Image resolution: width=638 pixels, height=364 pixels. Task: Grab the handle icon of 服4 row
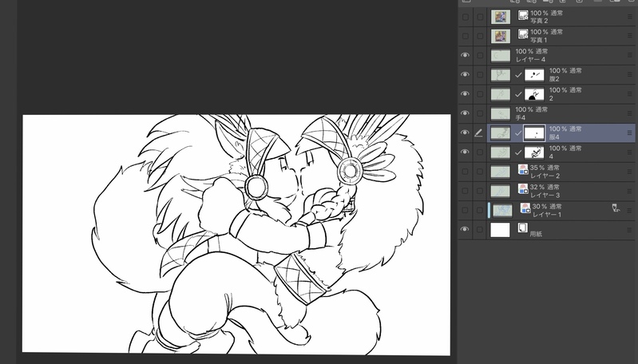tap(630, 133)
